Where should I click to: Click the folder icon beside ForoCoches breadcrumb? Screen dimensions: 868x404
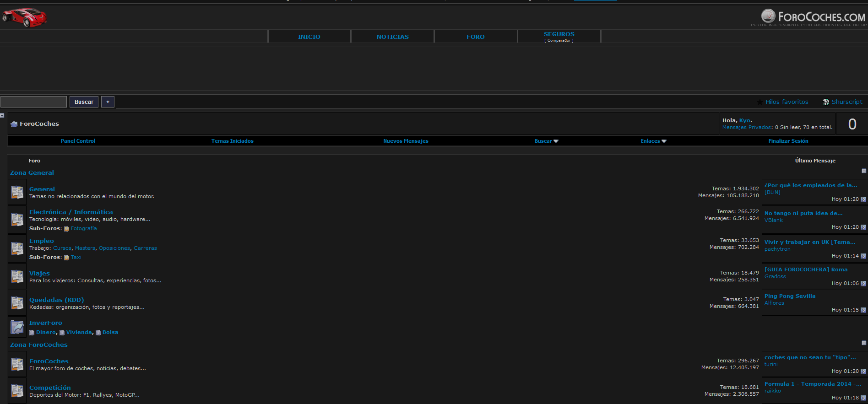click(x=14, y=124)
